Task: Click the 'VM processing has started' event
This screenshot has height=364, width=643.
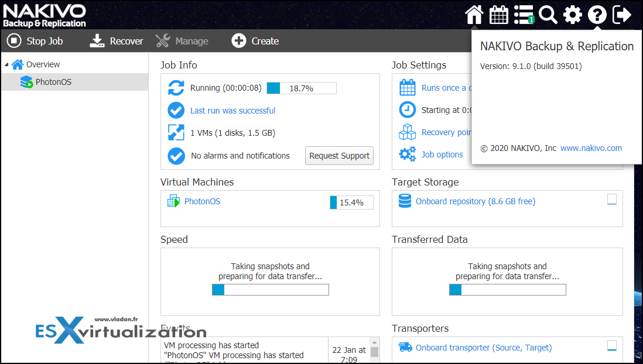Action: [211, 345]
